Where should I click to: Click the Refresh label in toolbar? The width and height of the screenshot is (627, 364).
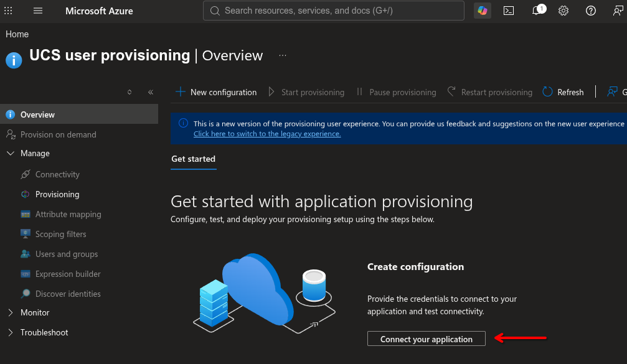tap(570, 92)
